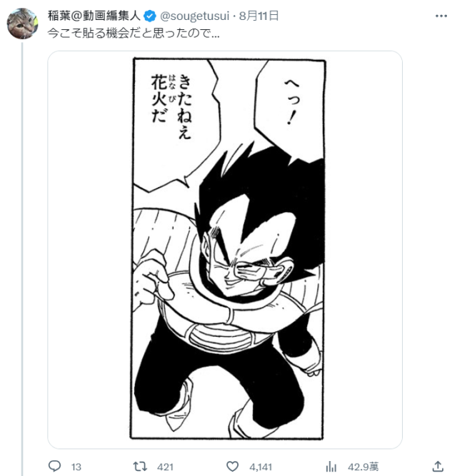Click the like count 4,141
The image size is (457, 476).
261,467
